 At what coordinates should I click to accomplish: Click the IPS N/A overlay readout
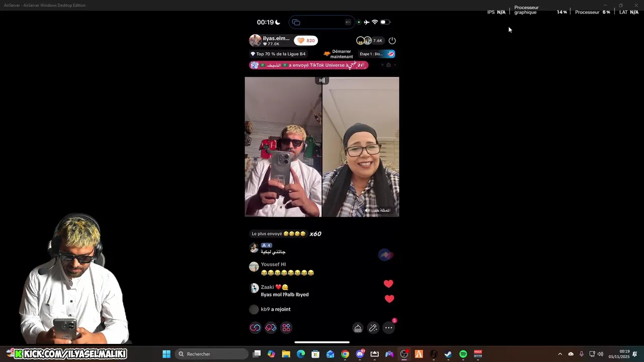[497, 12]
